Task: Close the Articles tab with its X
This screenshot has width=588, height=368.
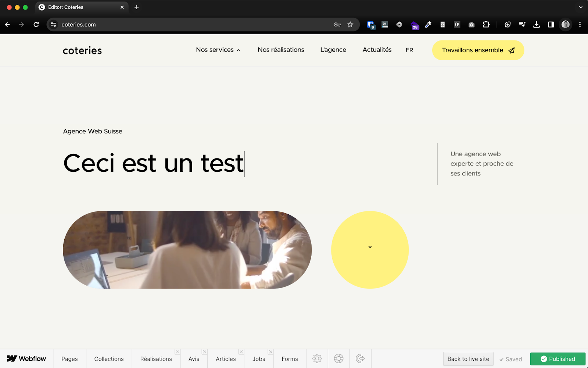Action: click(x=241, y=352)
